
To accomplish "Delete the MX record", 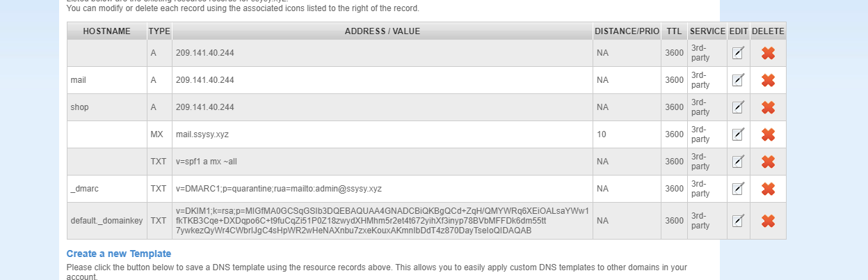I will tap(768, 134).
